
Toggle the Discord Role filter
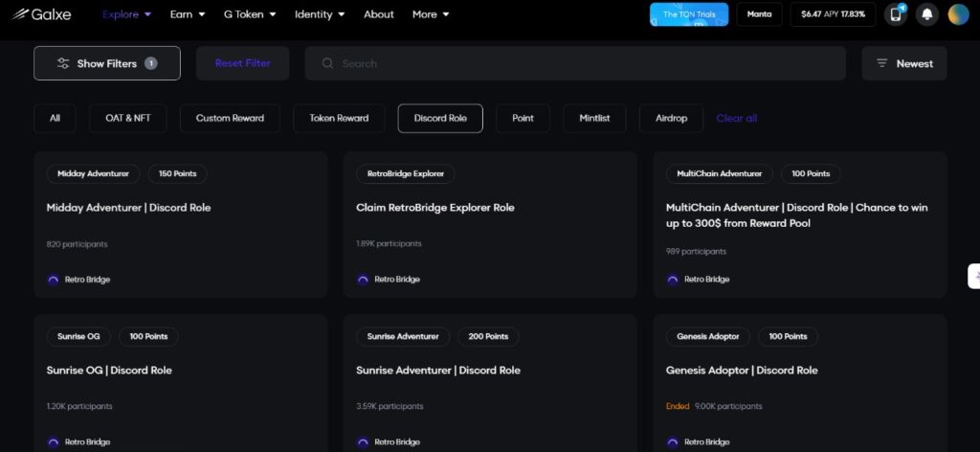440,118
